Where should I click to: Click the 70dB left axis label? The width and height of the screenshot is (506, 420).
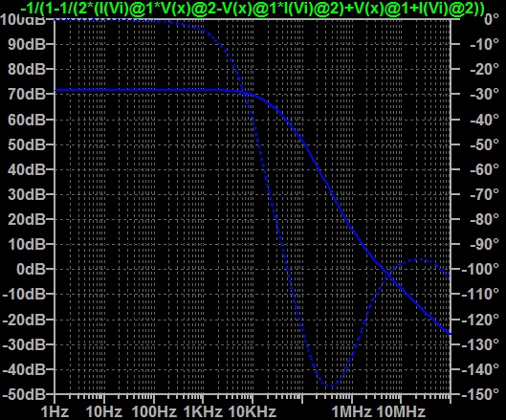click(x=27, y=95)
